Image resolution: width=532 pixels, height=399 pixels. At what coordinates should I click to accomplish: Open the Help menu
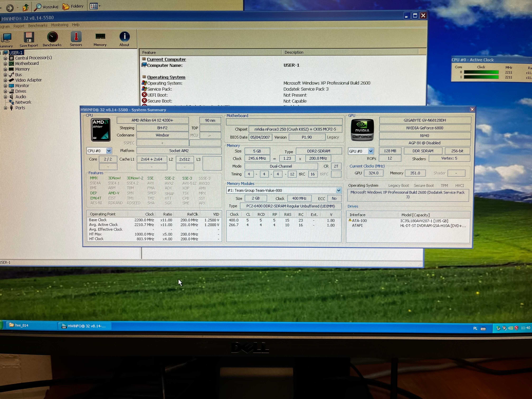click(76, 25)
